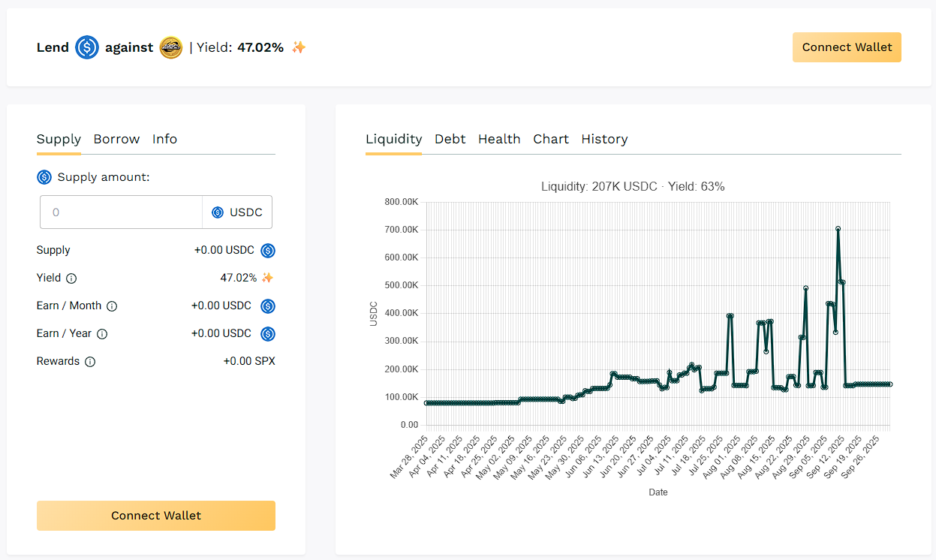The image size is (936, 560).
Task: Open the Health tab
Action: [499, 139]
